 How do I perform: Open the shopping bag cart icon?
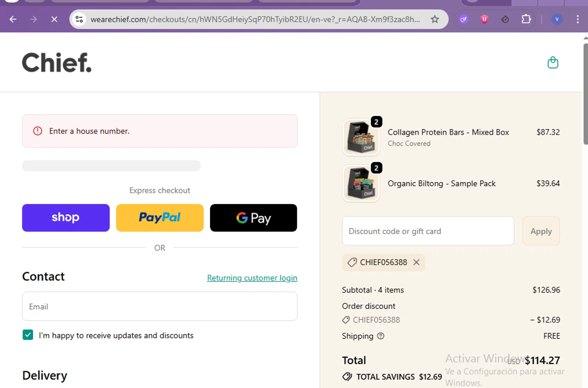(x=553, y=63)
